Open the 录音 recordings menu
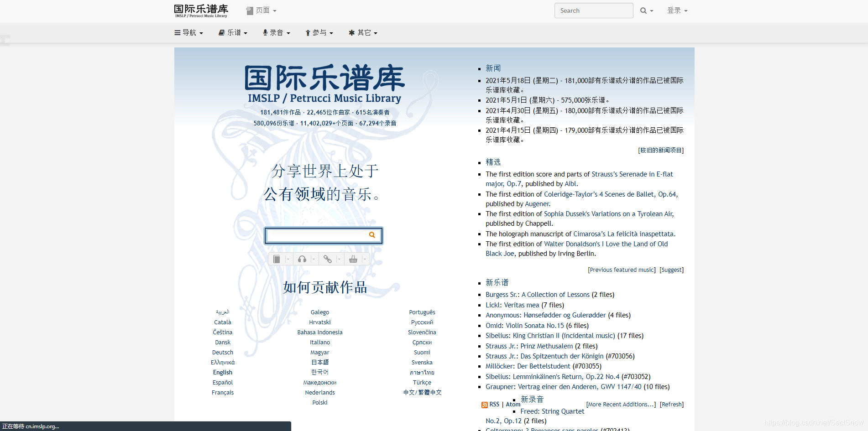Screen dimensions: 868x431 276,33
